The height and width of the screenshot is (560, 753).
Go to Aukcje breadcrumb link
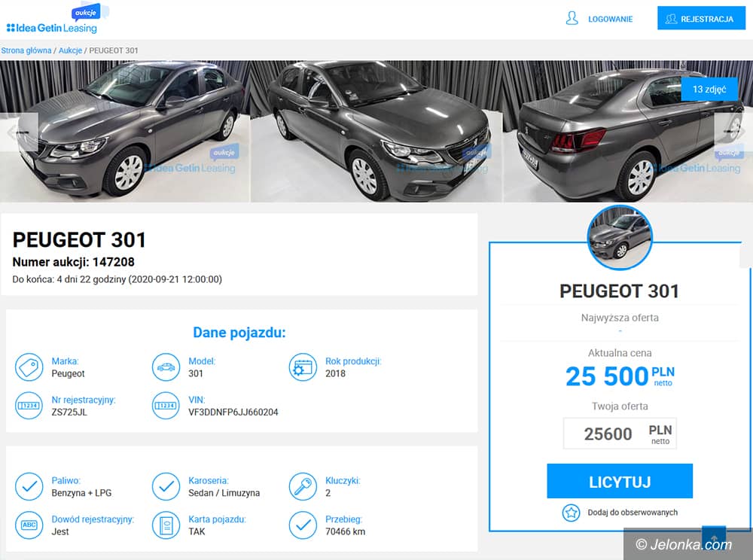tap(70, 50)
